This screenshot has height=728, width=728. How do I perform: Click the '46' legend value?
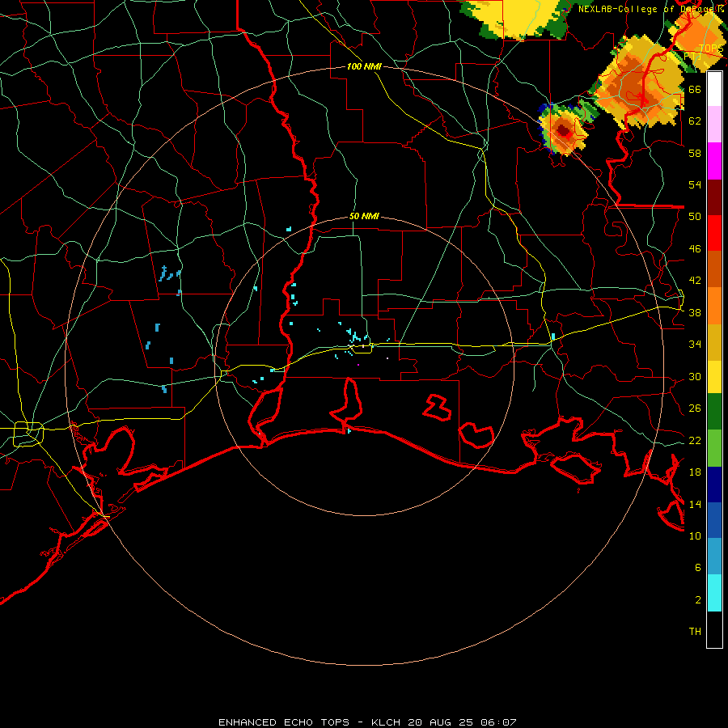point(695,249)
